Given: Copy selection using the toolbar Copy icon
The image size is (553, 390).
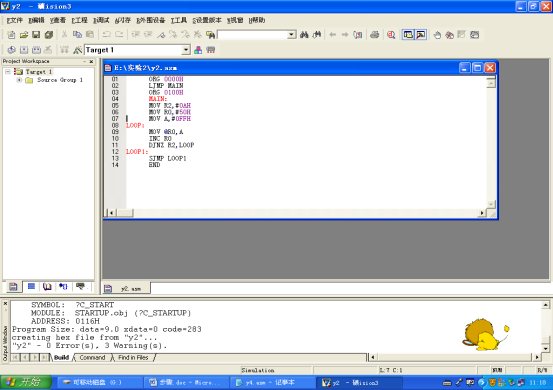Looking at the screenshot, I should 77,35.
